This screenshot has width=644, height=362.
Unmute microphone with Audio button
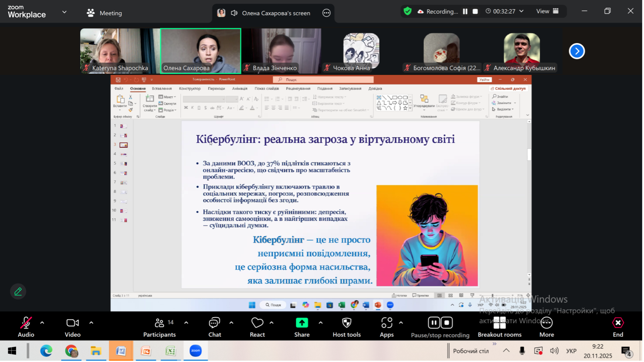pyautogui.click(x=26, y=323)
